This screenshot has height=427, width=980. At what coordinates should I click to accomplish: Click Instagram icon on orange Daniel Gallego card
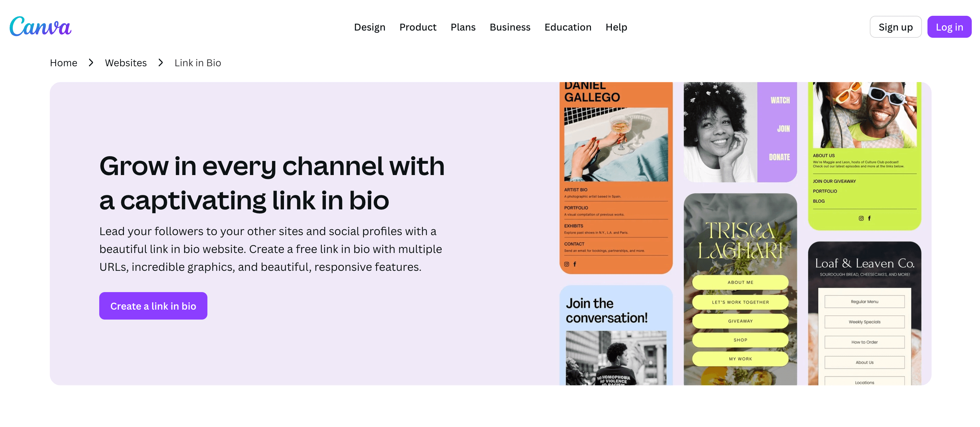[567, 264]
